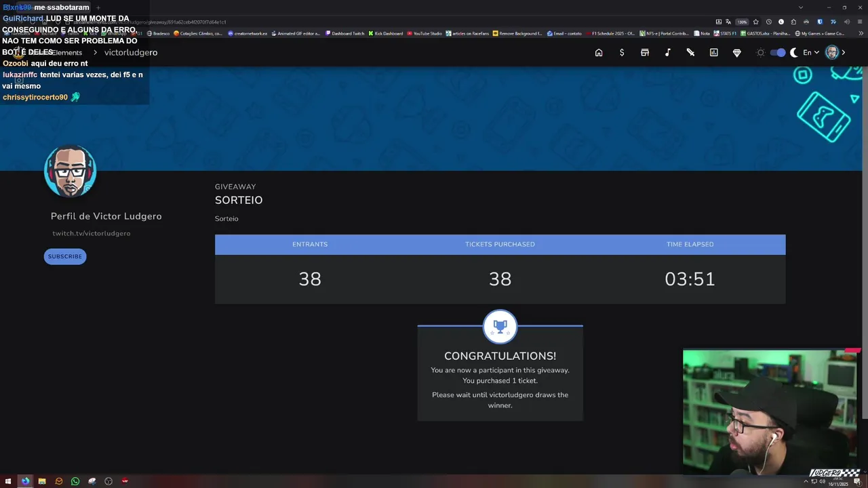The image size is (868, 488).
Task: Expand the chevron next to user avatar
Action: point(844,53)
